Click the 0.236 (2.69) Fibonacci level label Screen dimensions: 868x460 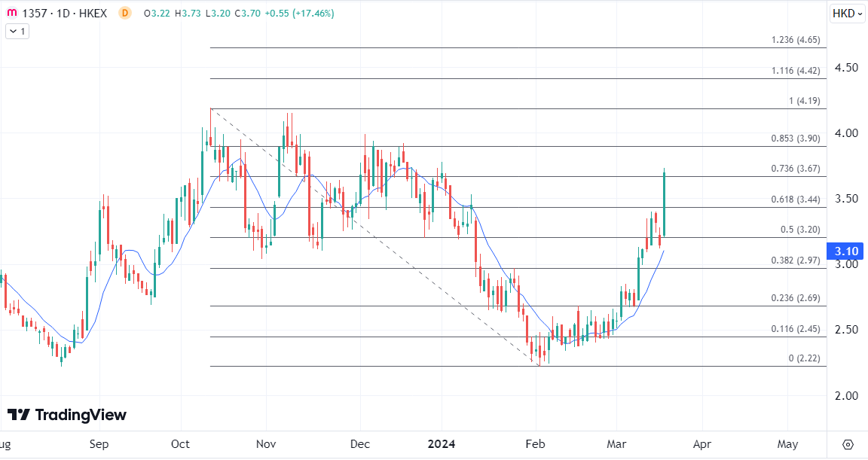coord(796,298)
